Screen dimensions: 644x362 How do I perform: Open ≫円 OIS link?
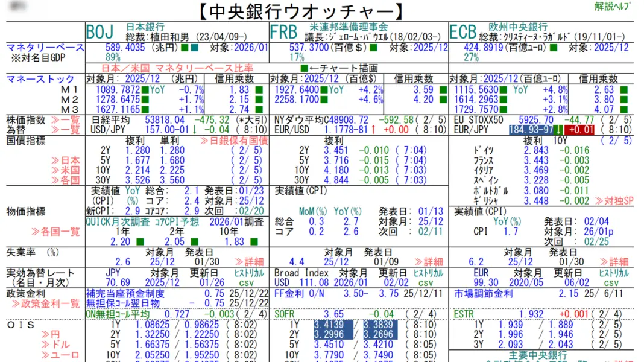[50, 334]
